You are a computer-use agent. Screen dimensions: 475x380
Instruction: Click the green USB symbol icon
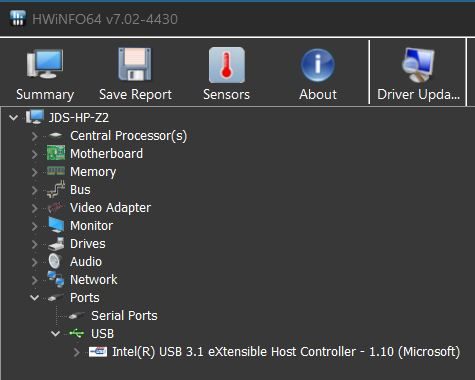click(77, 333)
